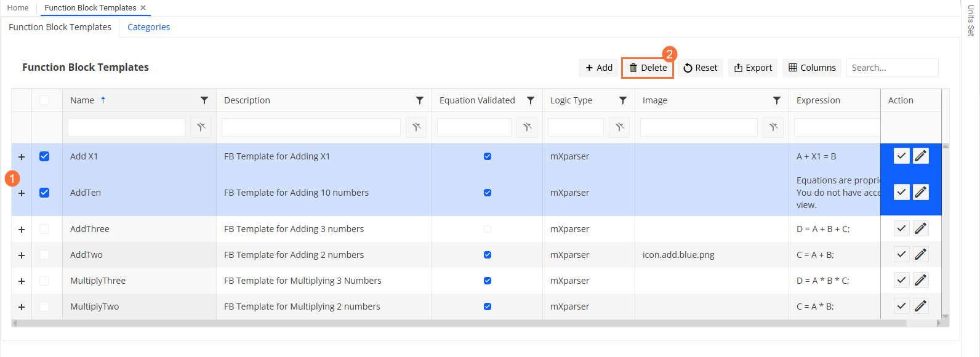The width and height of the screenshot is (980, 357).
Task: Click the Add button
Action: [598, 68]
